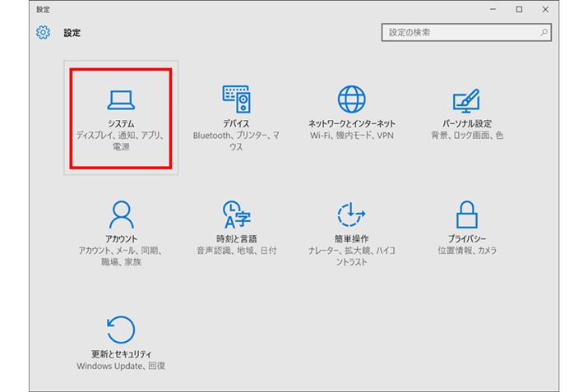Click the ネットワークとインターネット title text

(352, 122)
